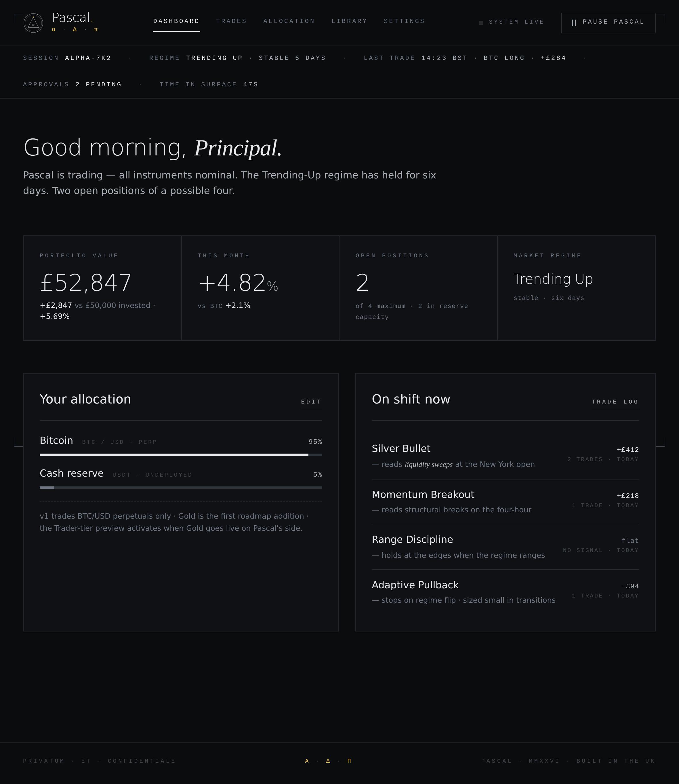The height and width of the screenshot is (784, 679).
Task: Click the pause icon in Pause Pascal
Action: [574, 23]
